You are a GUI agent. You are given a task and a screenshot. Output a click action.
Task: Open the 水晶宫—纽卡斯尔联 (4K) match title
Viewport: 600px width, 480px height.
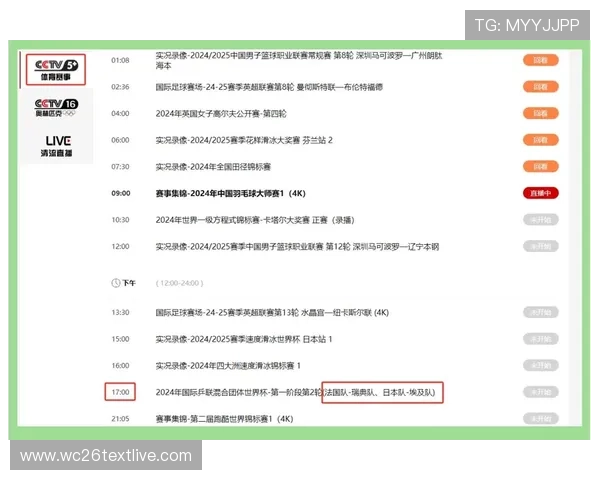click(x=272, y=313)
